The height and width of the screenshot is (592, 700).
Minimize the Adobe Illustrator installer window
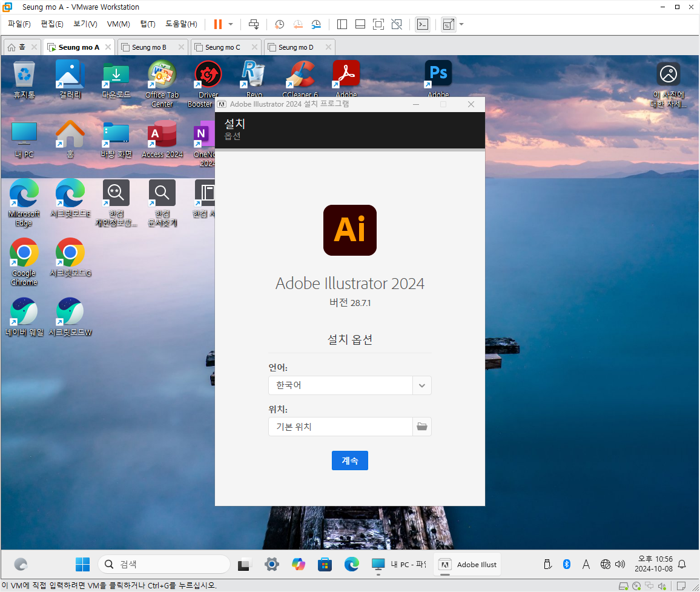coord(415,104)
